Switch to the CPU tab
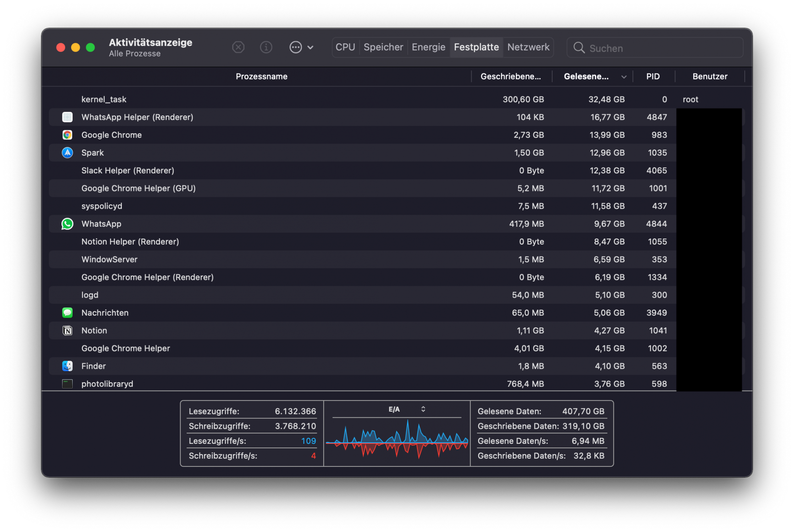Screen dimensions: 794x532 pyautogui.click(x=345, y=47)
